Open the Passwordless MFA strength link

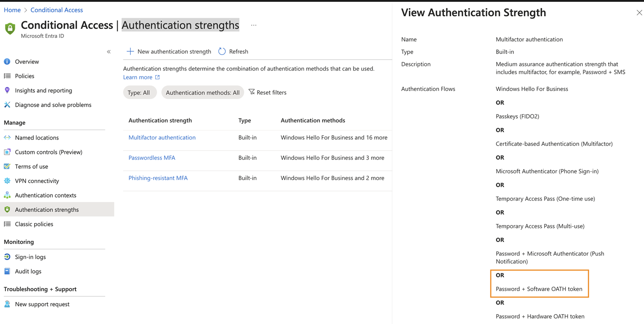[152, 158]
